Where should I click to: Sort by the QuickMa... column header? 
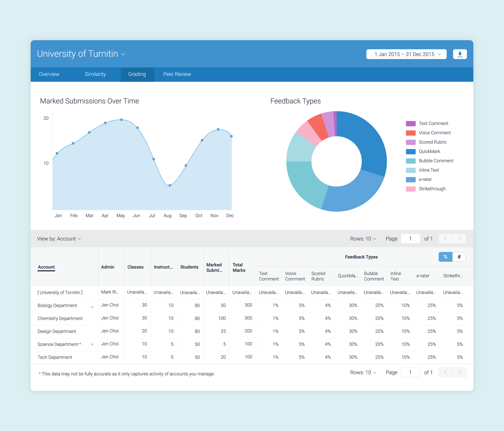[x=348, y=276]
